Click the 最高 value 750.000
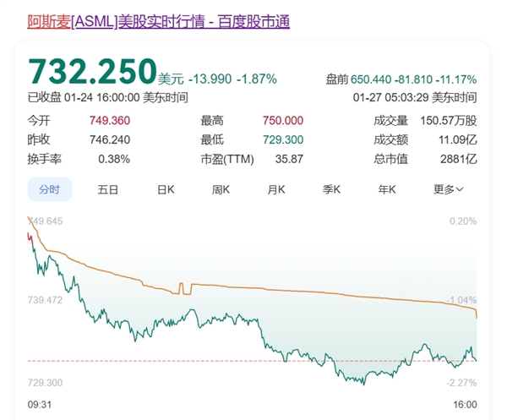 click(x=283, y=121)
